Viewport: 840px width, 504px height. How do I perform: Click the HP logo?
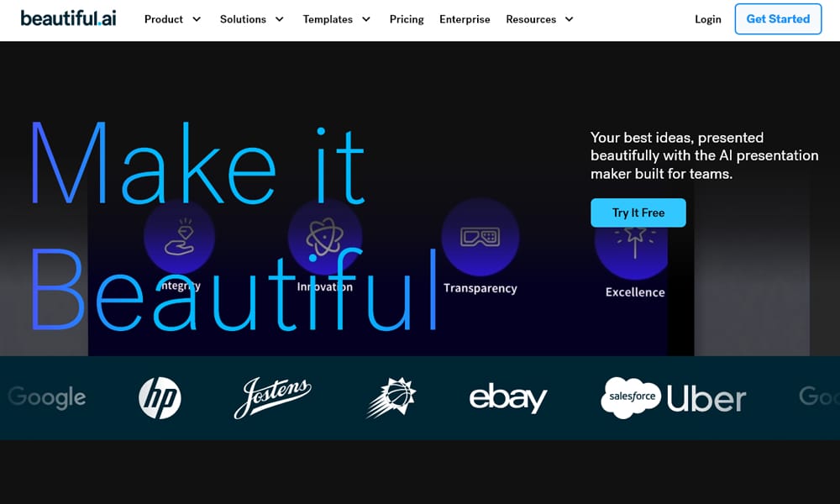(x=160, y=398)
